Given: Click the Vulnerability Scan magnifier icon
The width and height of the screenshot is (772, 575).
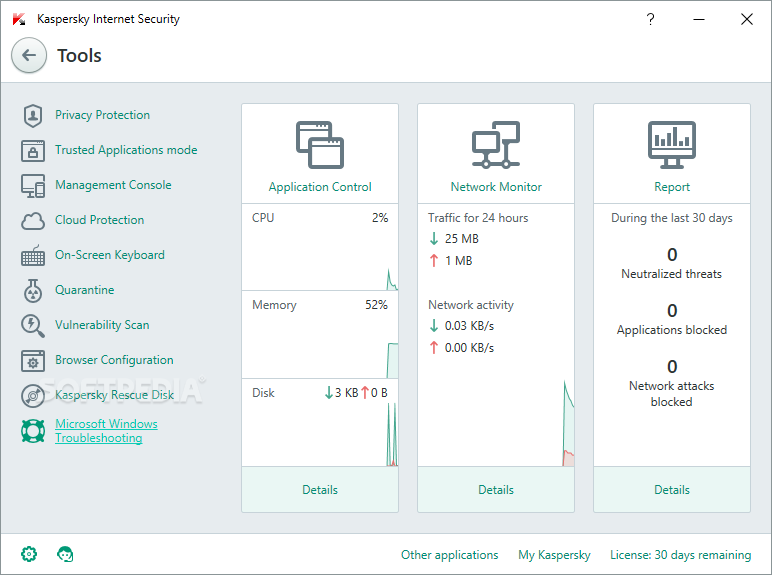Looking at the screenshot, I should pyautogui.click(x=33, y=326).
